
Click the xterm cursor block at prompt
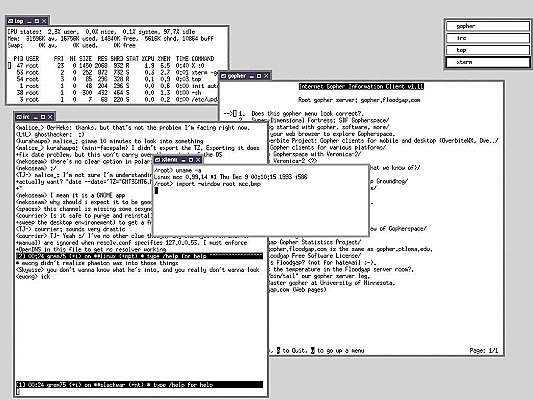[x=156, y=191]
